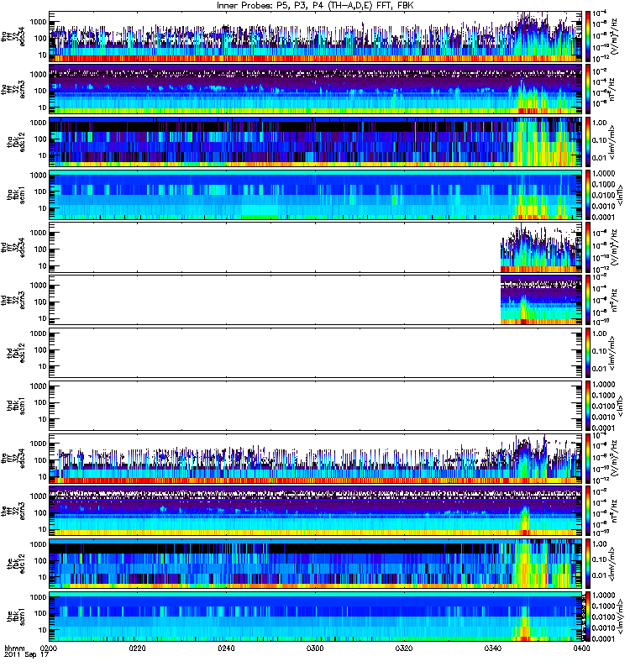Click inside the tha fff scm3 spectrogram
Screen dimensions: 630x672
tap(316, 90)
